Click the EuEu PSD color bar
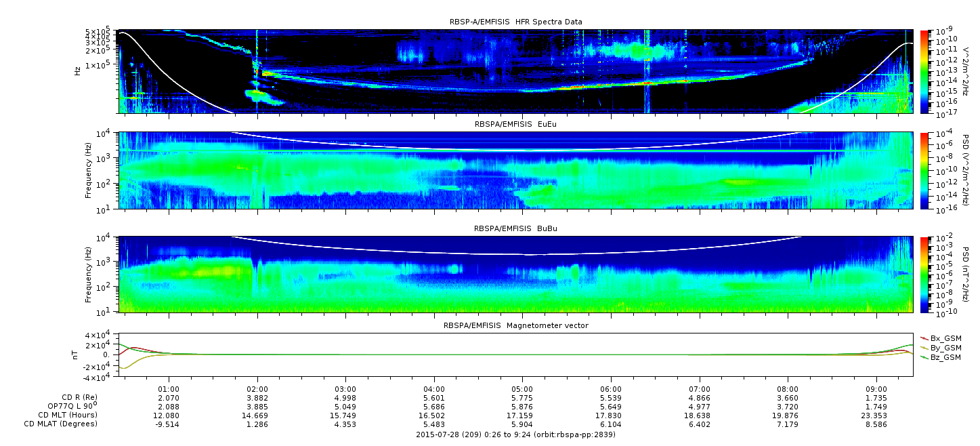980x446 pixels. click(924, 171)
